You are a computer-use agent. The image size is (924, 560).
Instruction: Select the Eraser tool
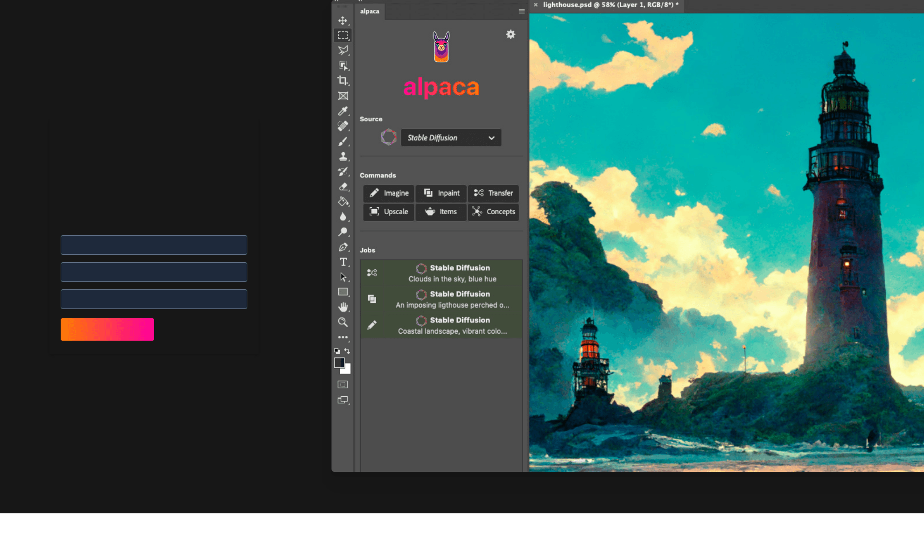(x=343, y=187)
